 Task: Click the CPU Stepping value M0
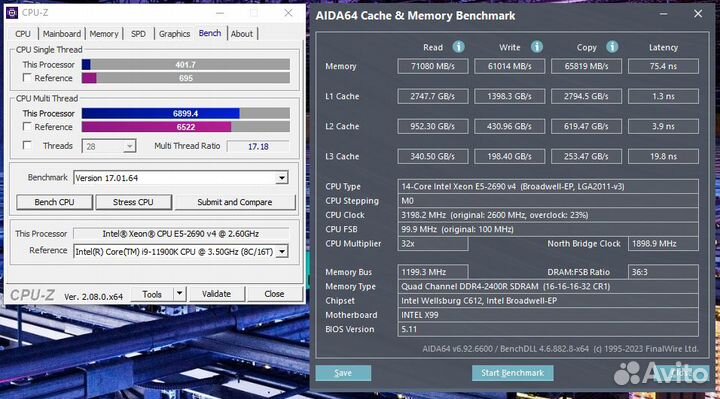[548, 201]
